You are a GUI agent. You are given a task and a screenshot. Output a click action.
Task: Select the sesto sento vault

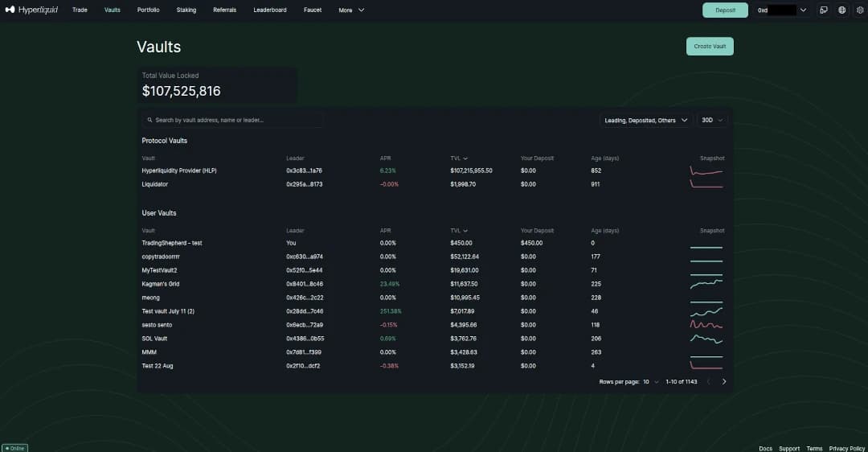coord(157,325)
